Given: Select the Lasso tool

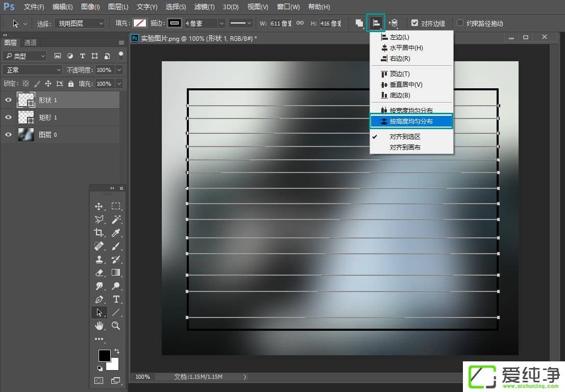Looking at the screenshot, I should (x=99, y=219).
